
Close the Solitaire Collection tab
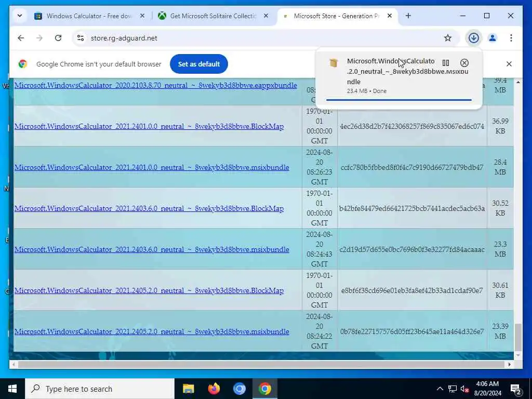point(266,16)
